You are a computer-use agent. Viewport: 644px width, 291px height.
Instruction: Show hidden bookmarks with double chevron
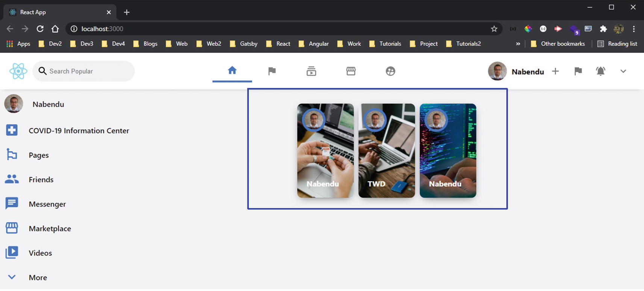click(x=518, y=44)
